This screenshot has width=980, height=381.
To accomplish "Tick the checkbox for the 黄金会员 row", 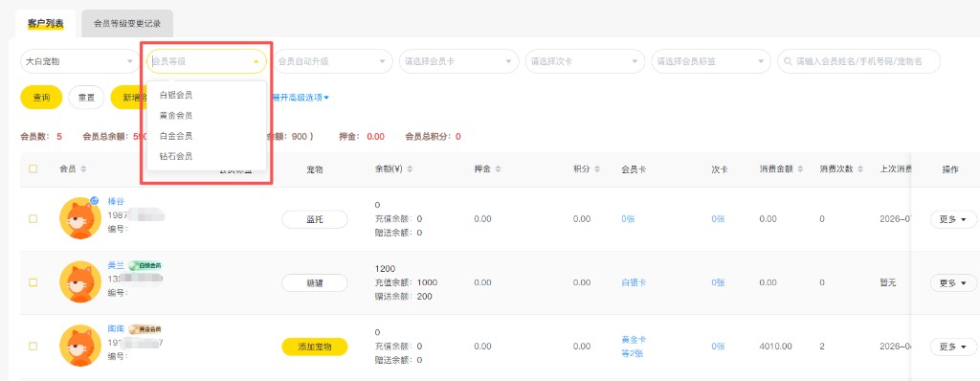I will 33,346.
